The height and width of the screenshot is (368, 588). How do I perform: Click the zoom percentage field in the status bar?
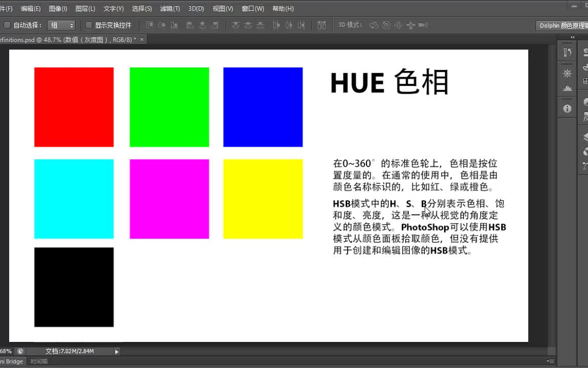click(5, 351)
